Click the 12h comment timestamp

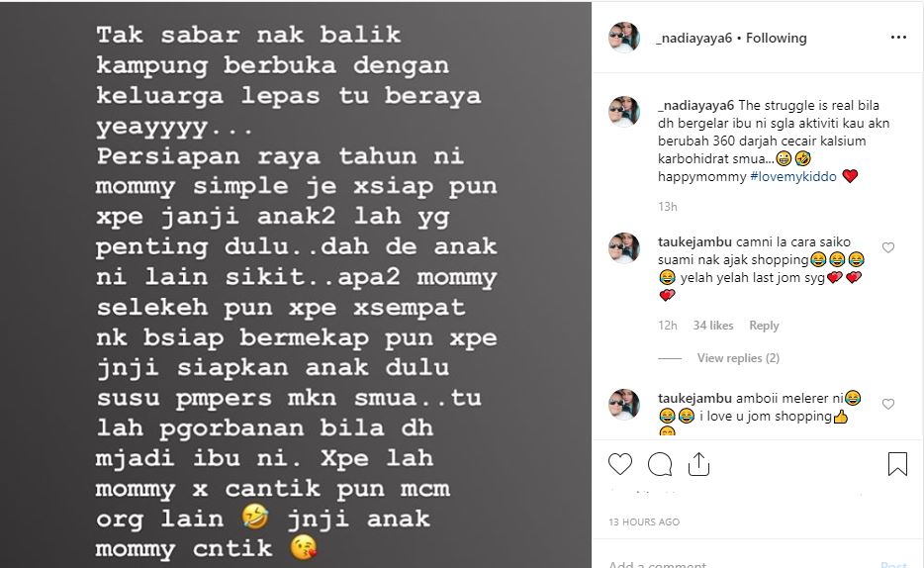coord(668,326)
